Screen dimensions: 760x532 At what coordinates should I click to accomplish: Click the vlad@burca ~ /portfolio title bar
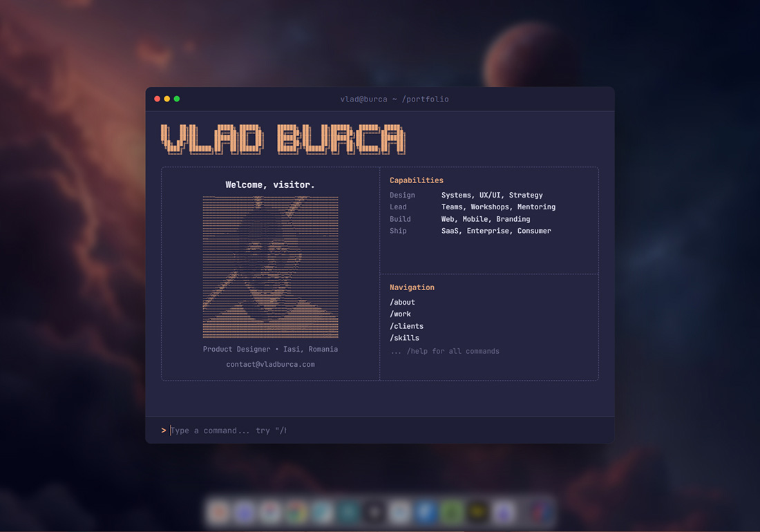click(x=395, y=99)
